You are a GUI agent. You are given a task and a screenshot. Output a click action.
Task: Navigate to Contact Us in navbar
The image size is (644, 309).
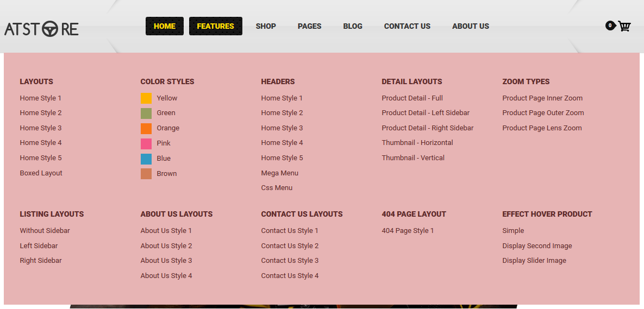407,26
